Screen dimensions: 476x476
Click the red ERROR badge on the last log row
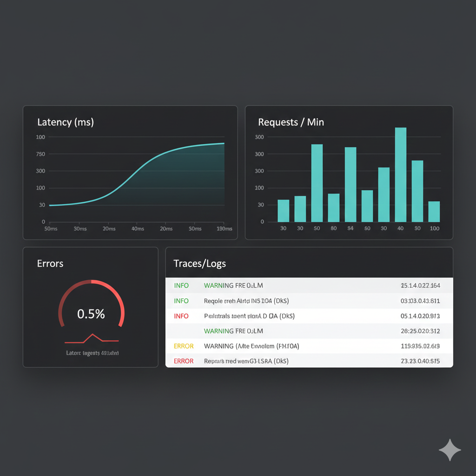(x=184, y=361)
